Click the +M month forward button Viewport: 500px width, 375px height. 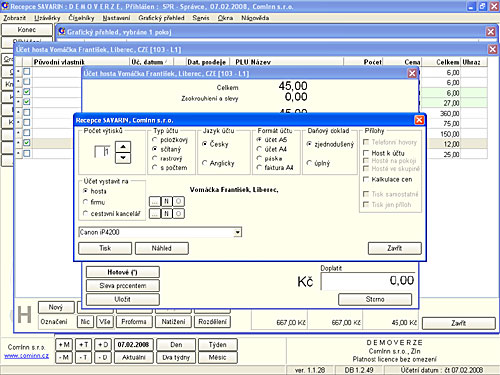pos(64,345)
